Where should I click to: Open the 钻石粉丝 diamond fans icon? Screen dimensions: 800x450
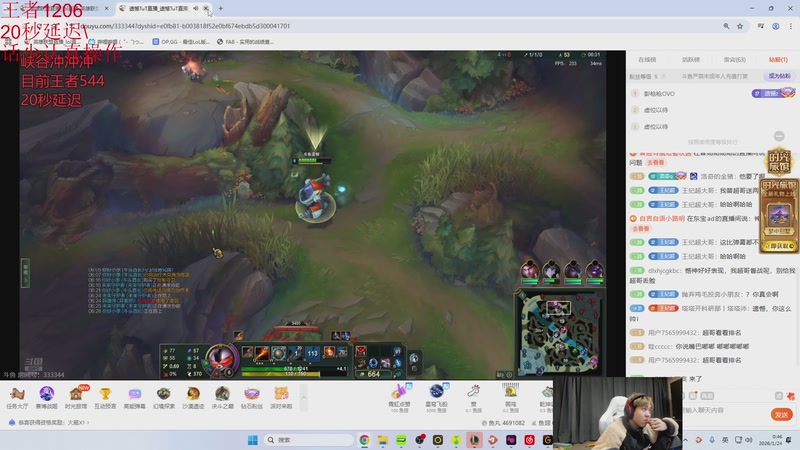pyautogui.click(x=252, y=398)
